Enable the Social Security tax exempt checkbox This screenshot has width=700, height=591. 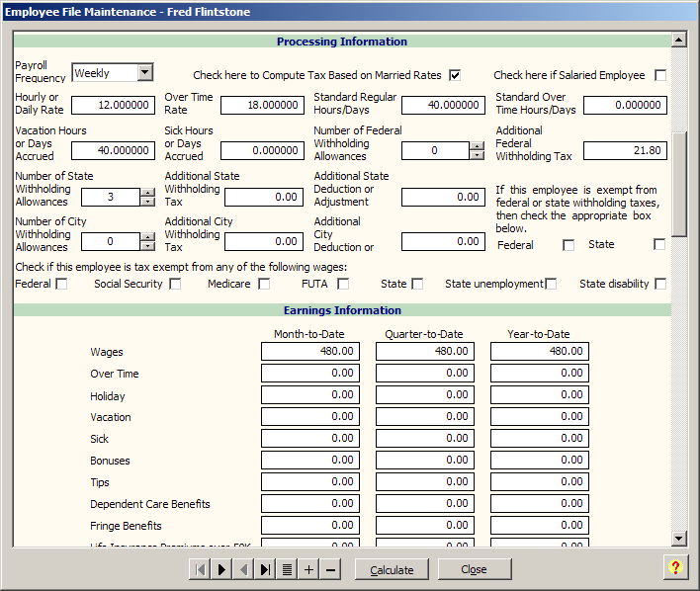pyautogui.click(x=175, y=285)
